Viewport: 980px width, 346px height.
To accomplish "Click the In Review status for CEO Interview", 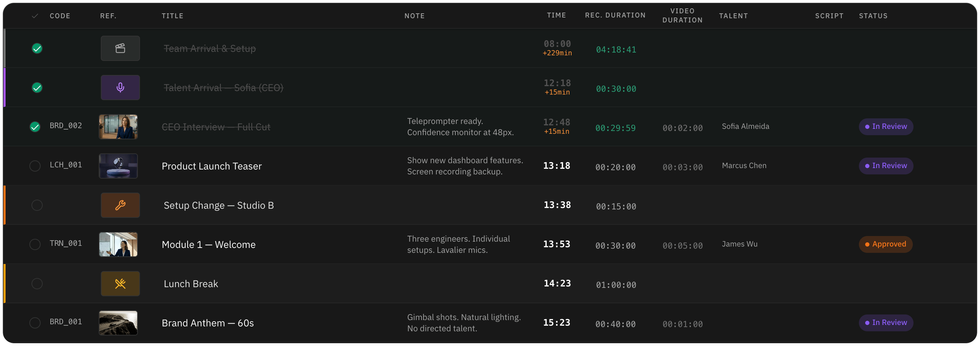I will (x=885, y=127).
